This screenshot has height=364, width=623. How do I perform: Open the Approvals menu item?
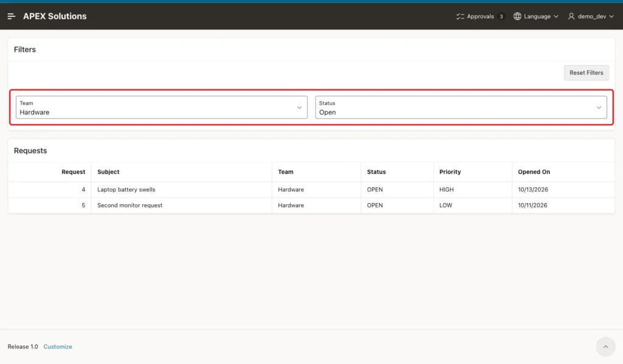click(481, 16)
